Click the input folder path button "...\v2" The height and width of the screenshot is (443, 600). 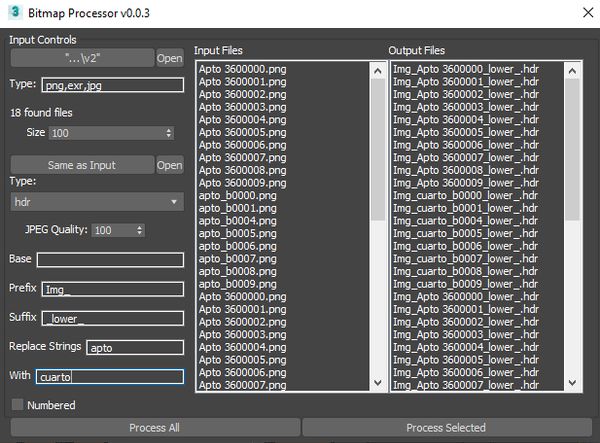(x=82, y=58)
